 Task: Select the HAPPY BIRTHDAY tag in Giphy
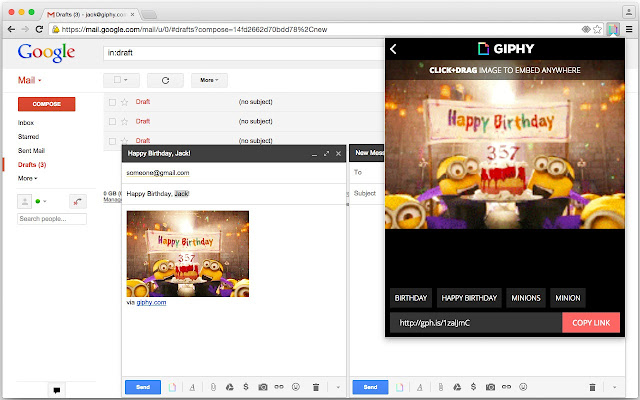click(x=469, y=298)
